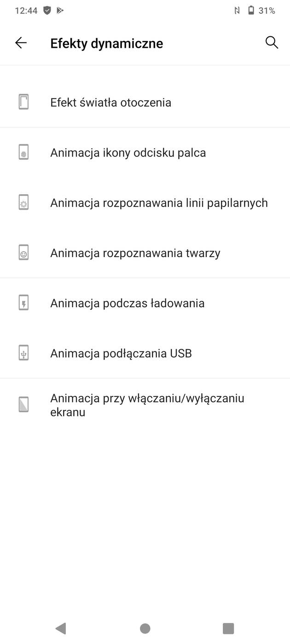Image resolution: width=290 pixels, height=644 pixels.
Task: Tap the USB connection animation icon
Action: tap(24, 353)
